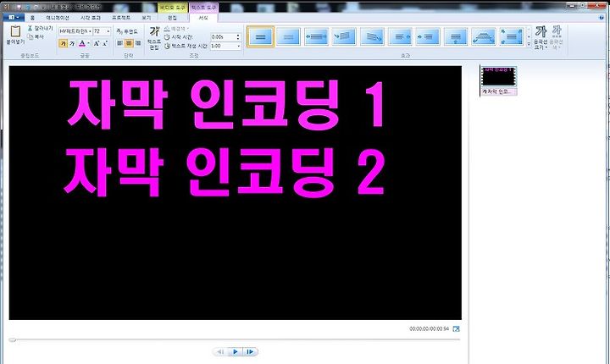Select the fourth fly-in text effect

pyautogui.click(x=344, y=37)
